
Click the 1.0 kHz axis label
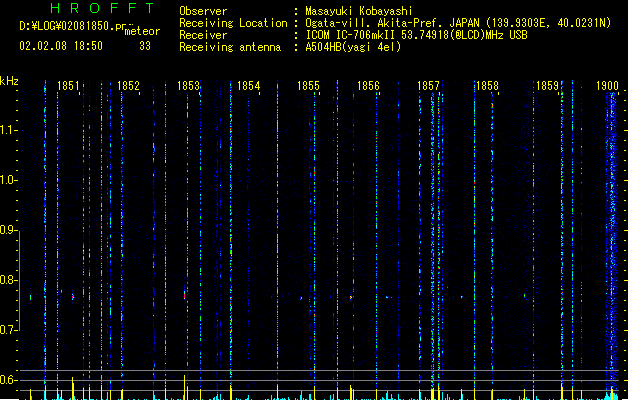tap(8, 180)
